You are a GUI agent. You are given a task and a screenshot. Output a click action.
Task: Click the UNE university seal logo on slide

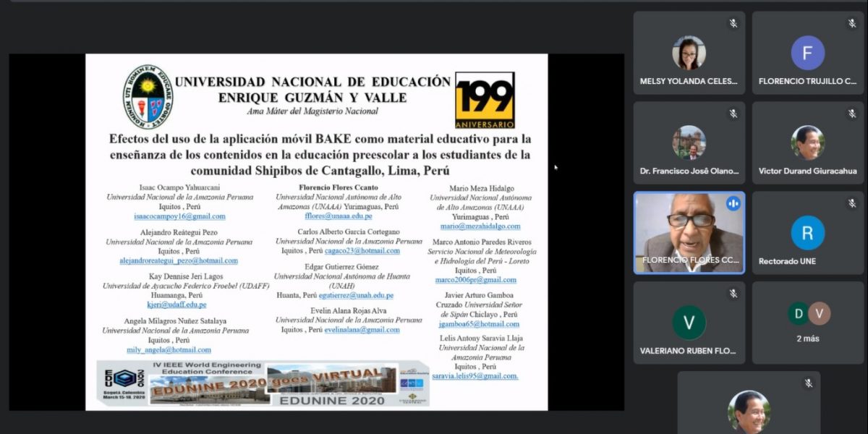[148, 96]
